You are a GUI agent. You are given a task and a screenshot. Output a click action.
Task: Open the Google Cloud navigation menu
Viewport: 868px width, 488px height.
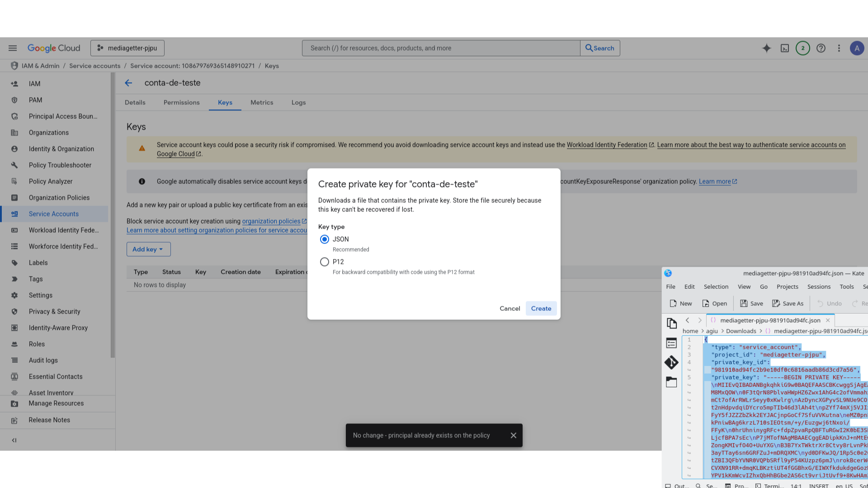coord(13,48)
